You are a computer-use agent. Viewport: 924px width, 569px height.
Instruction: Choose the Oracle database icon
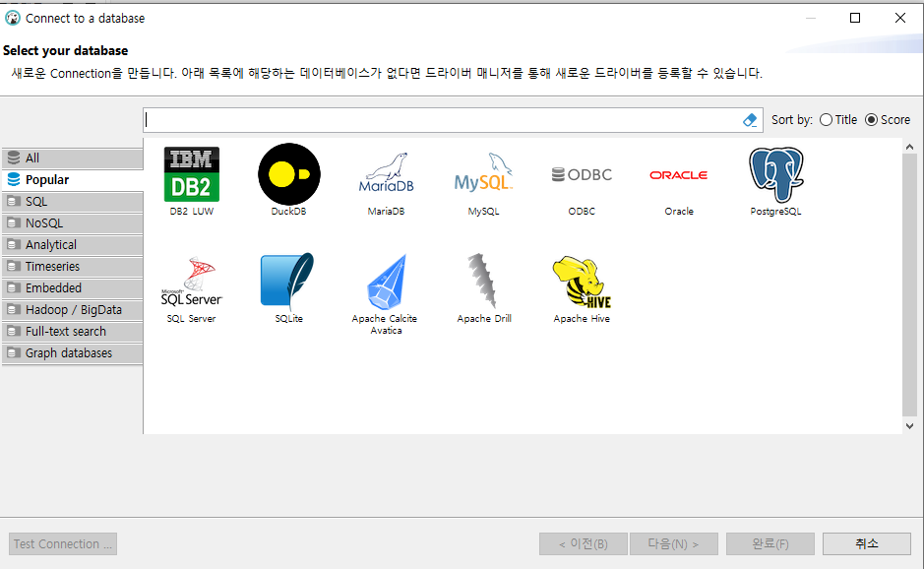(x=679, y=175)
